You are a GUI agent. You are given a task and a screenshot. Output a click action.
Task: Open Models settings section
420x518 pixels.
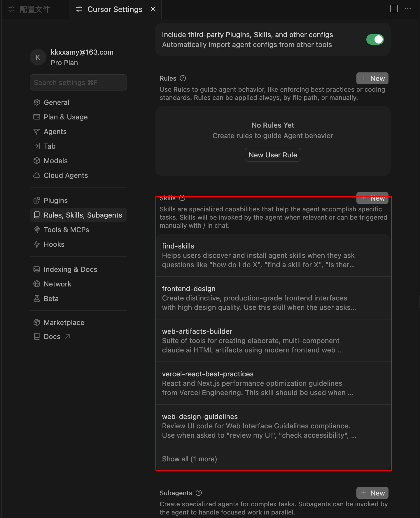pyautogui.click(x=78, y=161)
